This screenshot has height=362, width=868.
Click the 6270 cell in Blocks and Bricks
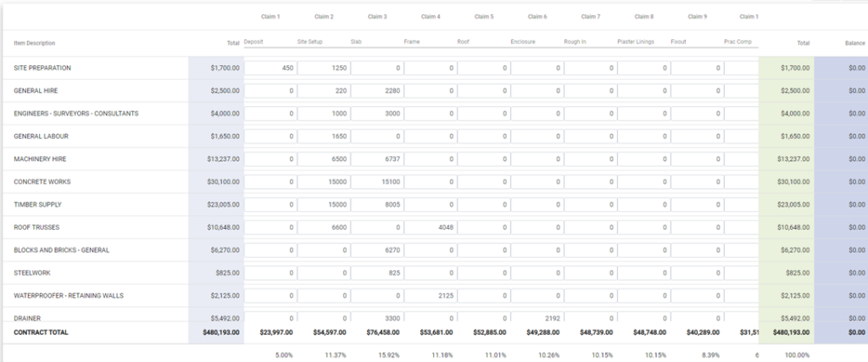coord(376,251)
